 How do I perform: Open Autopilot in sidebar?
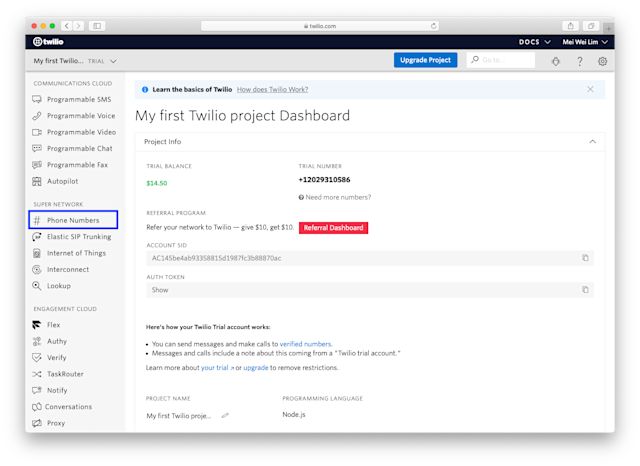tap(62, 181)
